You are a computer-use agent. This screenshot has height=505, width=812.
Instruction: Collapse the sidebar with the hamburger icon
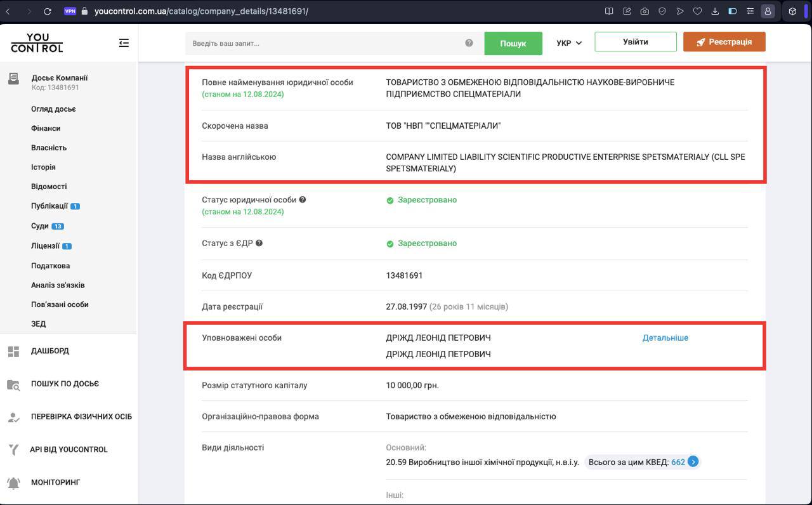coord(124,43)
